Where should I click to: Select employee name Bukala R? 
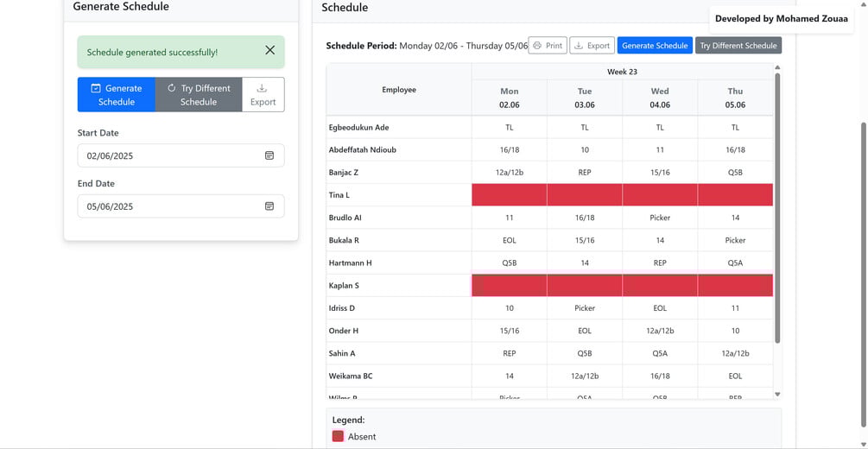coord(345,240)
